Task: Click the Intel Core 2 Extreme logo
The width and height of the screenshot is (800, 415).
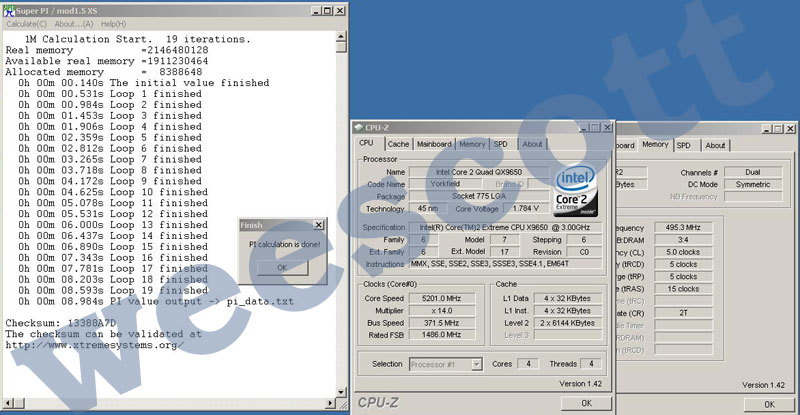Action: [576, 190]
